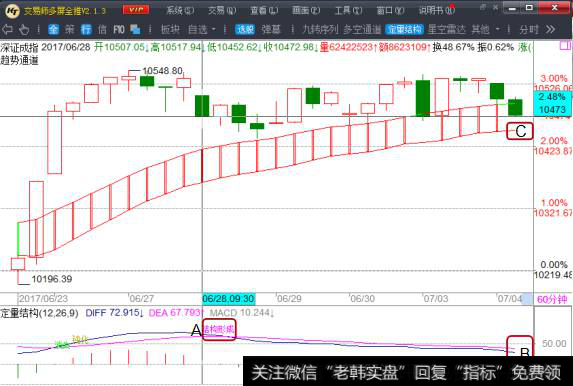Open the 工具 menu

point(349,11)
